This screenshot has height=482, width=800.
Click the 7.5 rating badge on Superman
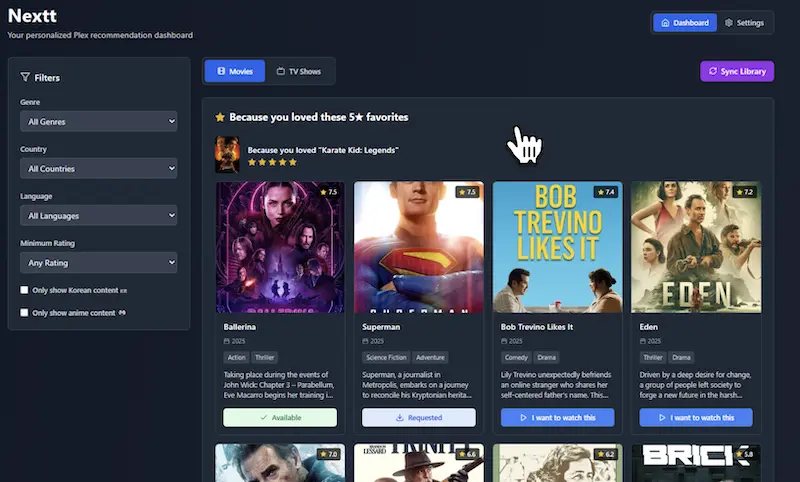point(467,192)
